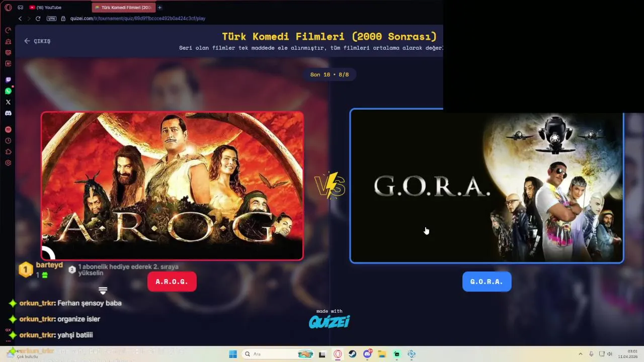Open the Windows Start menu
This screenshot has width=644, height=362.
pos(233,354)
